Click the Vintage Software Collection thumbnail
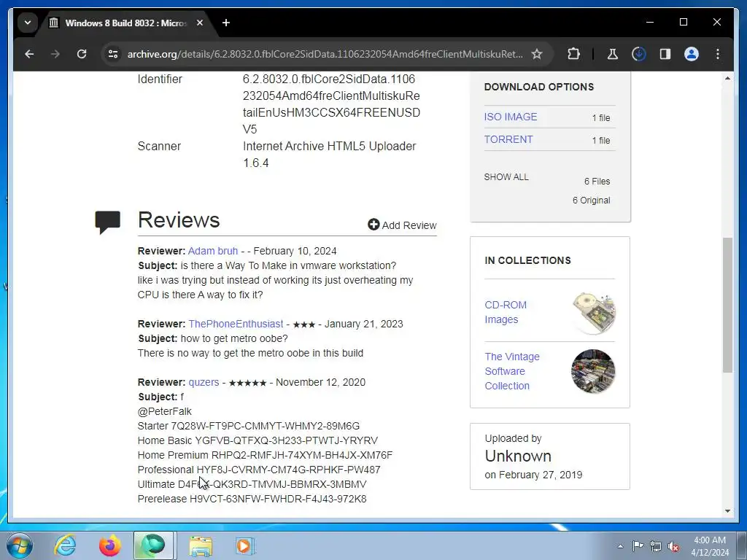This screenshot has height=560, width=747. pyautogui.click(x=593, y=371)
